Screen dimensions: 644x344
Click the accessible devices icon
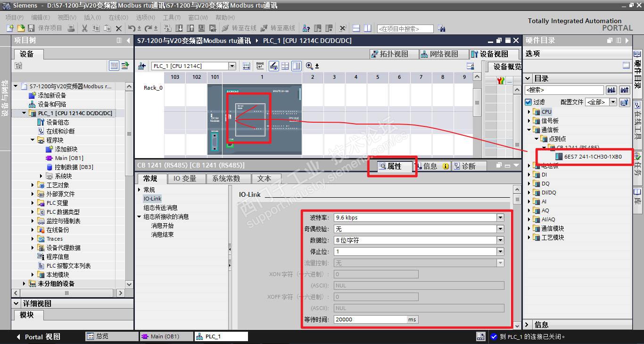click(x=306, y=28)
